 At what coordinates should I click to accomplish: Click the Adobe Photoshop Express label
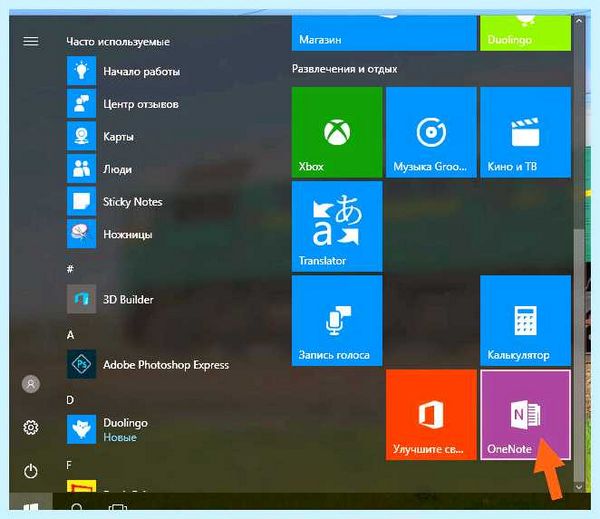pos(166,365)
